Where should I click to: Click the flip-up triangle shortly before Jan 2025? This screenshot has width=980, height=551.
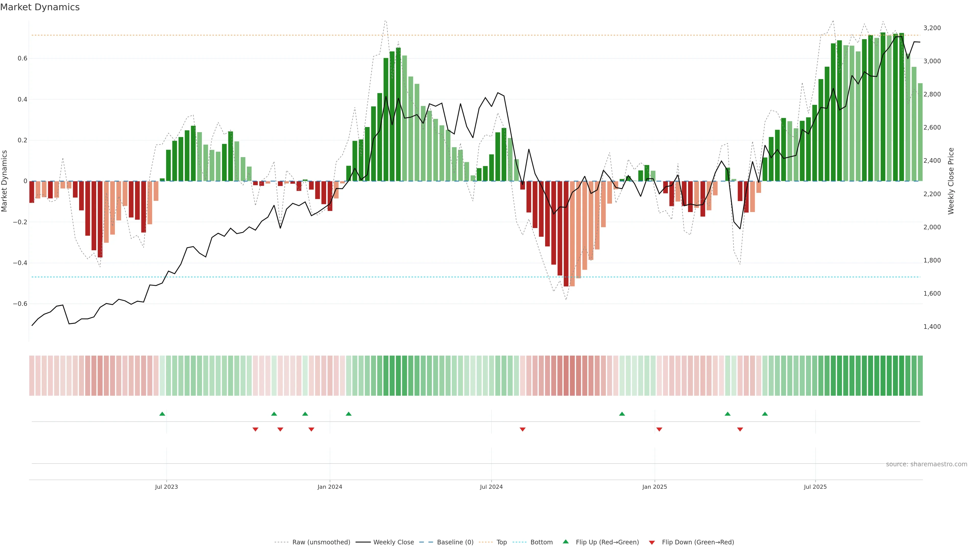tap(622, 414)
